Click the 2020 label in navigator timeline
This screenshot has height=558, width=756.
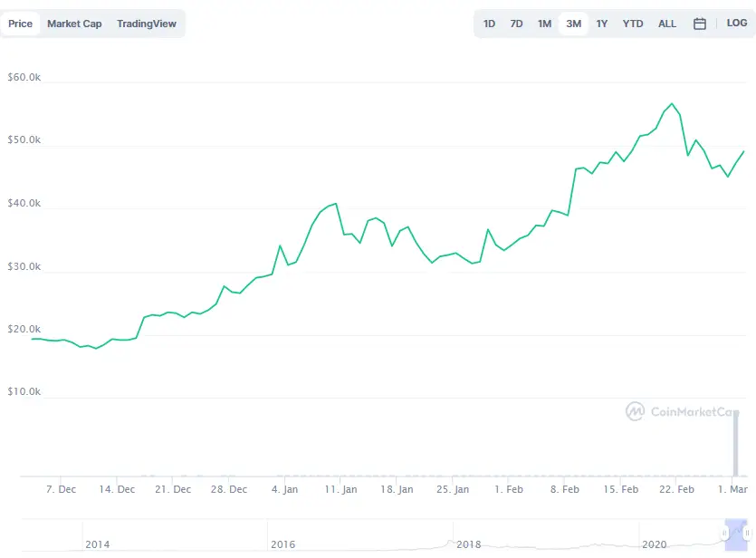(x=655, y=544)
